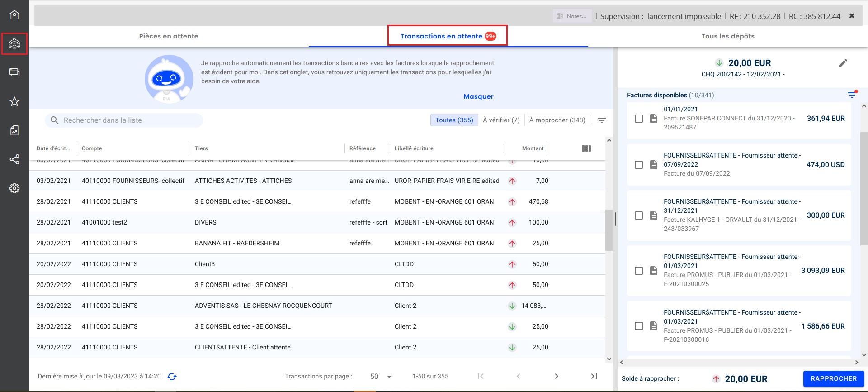The image size is (868, 392).
Task: Refresh the last update sync icon
Action: pyautogui.click(x=172, y=377)
